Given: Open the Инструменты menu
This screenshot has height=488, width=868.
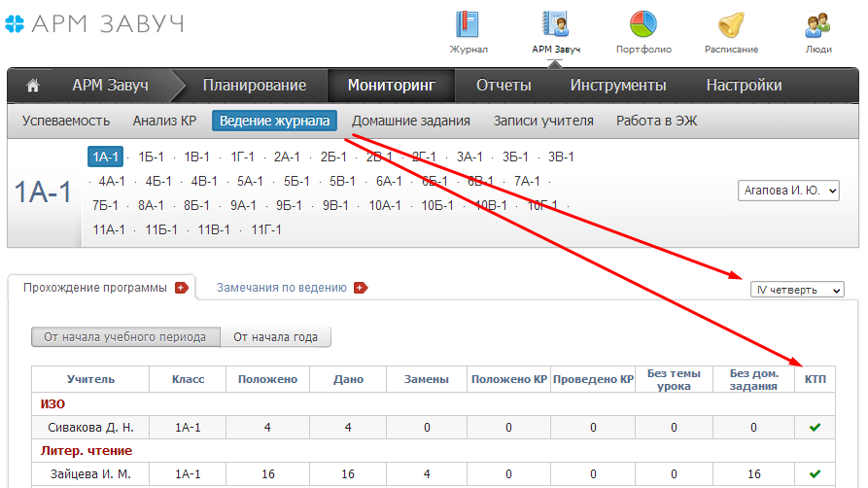Looking at the screenshot, I should [x=618, y=86].
